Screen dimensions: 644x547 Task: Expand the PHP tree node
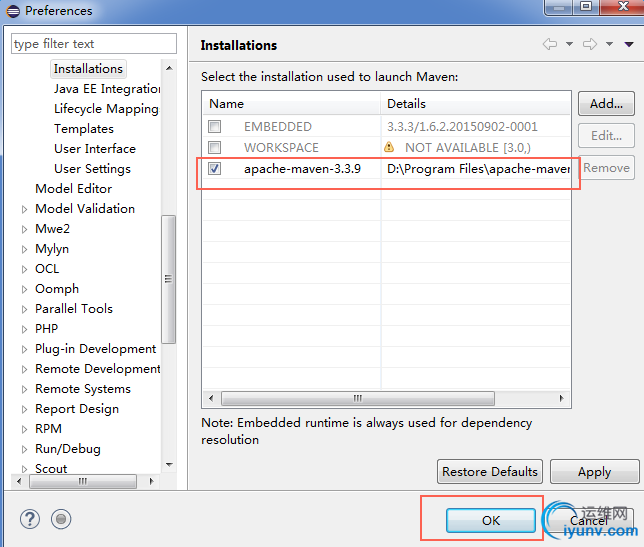(x=24, y=329)
